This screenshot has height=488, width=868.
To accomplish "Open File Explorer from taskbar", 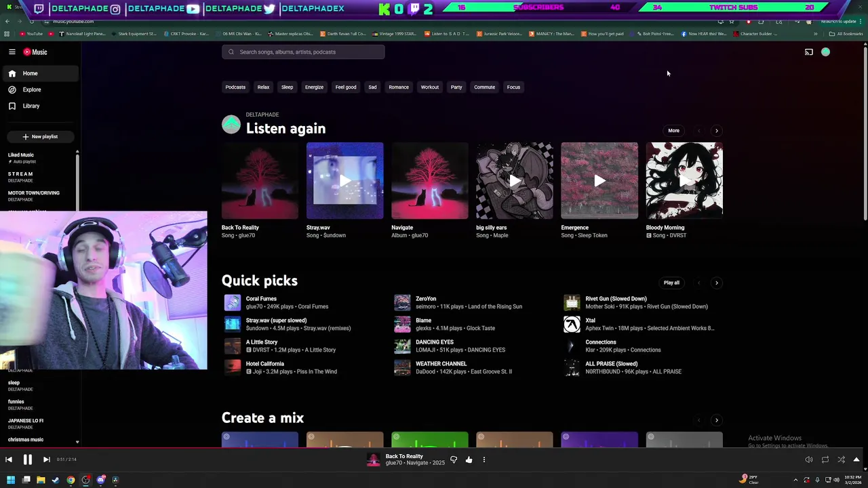I will pyautogui.click(x=41, y=480).
